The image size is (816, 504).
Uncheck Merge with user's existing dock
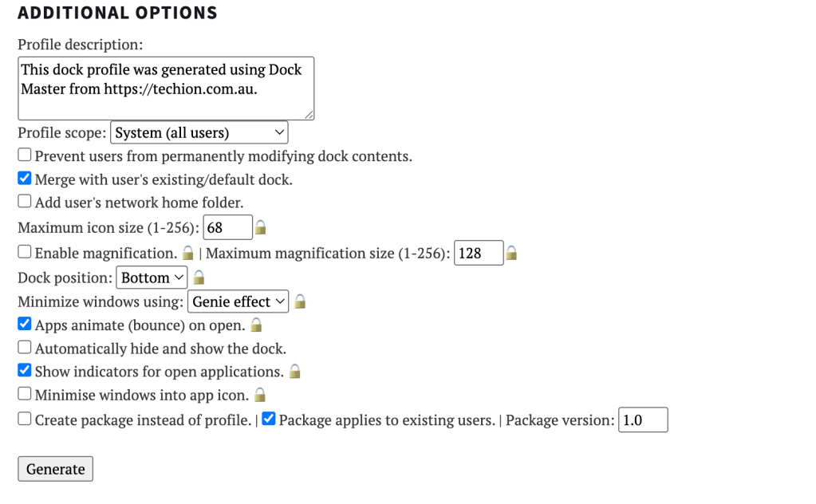(x=25, y=179)
